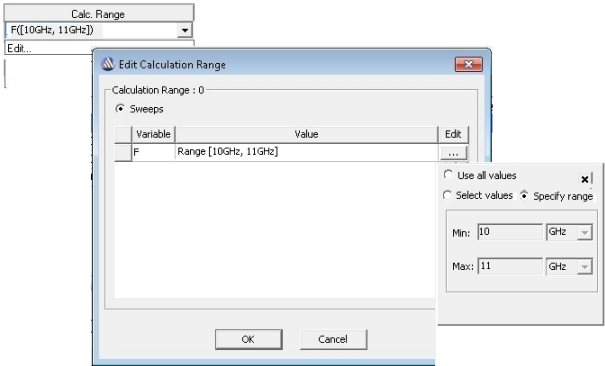Click the ... edit button for variable F

click(x=453, y=153)
